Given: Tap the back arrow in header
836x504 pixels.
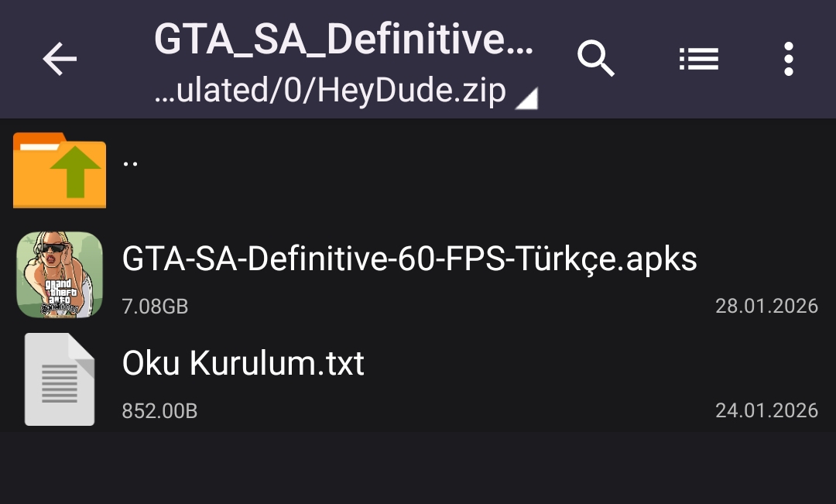Looking at the screenshot, I should [60, 59].
